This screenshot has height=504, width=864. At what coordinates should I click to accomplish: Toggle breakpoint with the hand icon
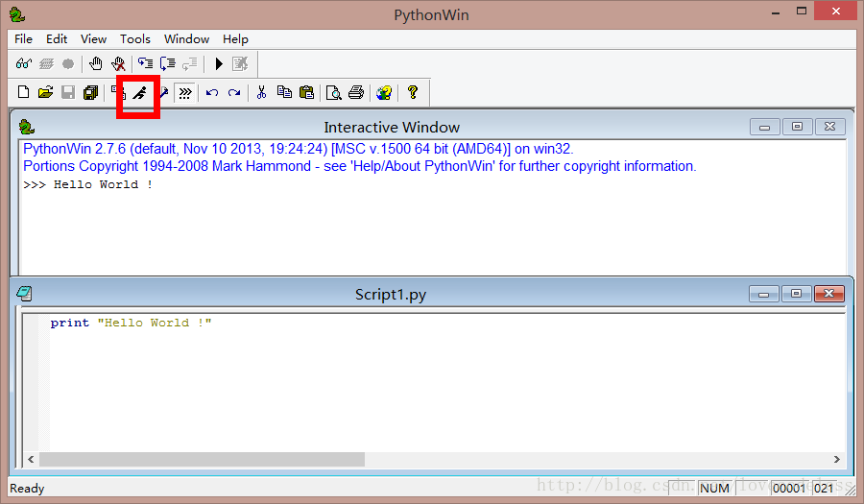click(x=96, y=64)
